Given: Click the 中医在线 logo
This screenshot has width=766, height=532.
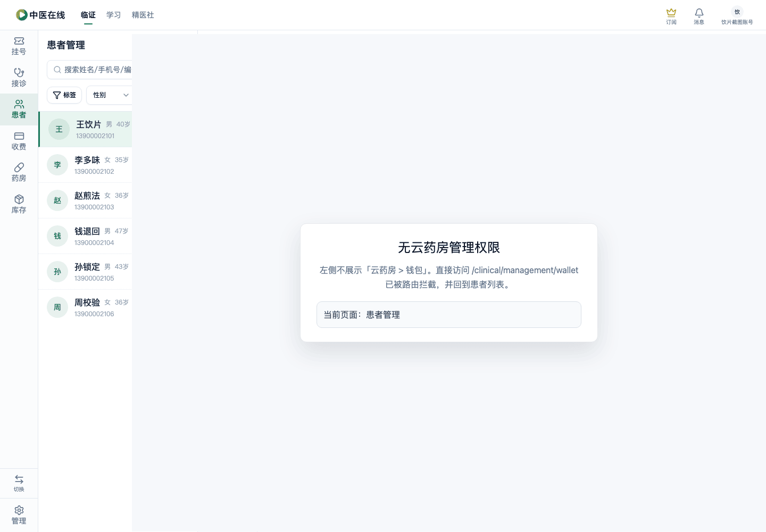Looking at the screenshot, I should tap(40, 15).
